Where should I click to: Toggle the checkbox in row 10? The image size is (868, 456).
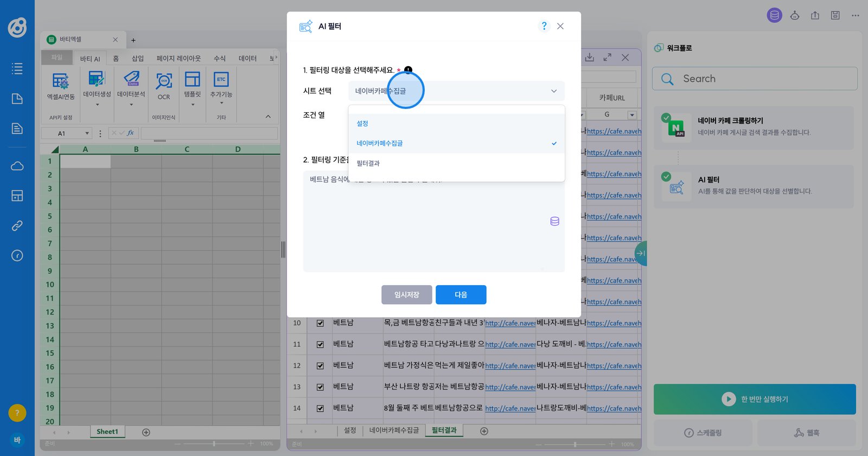(x=320, y=323)
